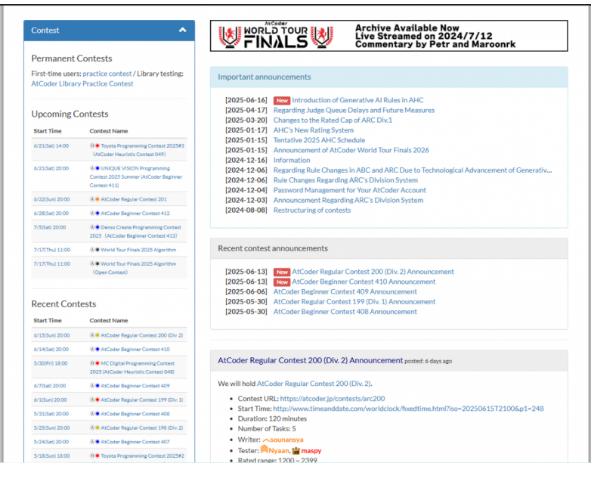Screen dimensions: 593x478
Task: Open the practice contest link
Action: point(107,73)
